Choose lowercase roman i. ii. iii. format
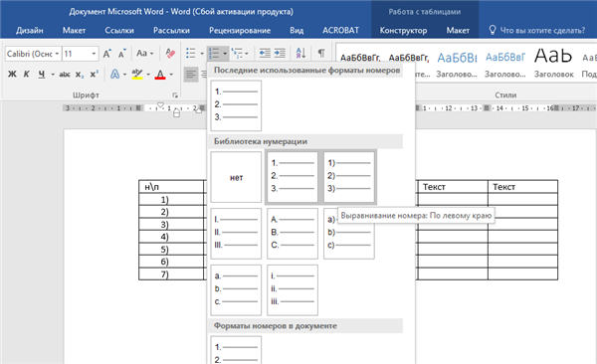The height and width of the screenshot is (364, 597). pos(293,290)
